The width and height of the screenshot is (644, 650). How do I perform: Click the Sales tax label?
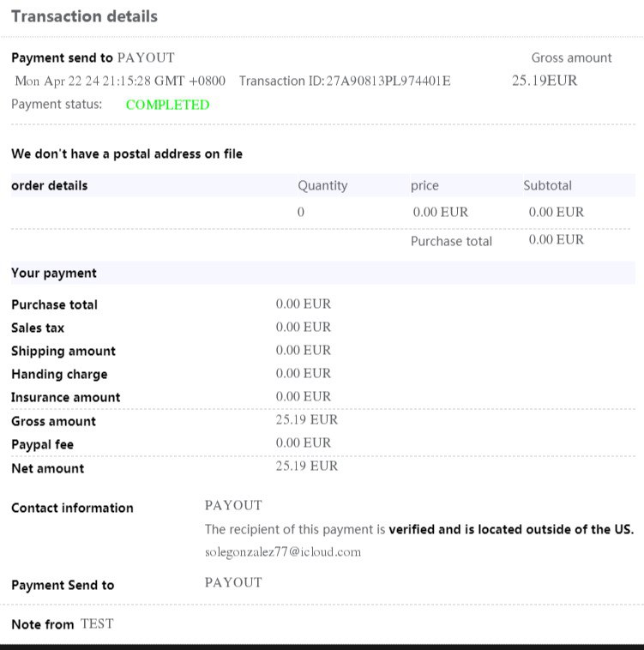[38, 328]
